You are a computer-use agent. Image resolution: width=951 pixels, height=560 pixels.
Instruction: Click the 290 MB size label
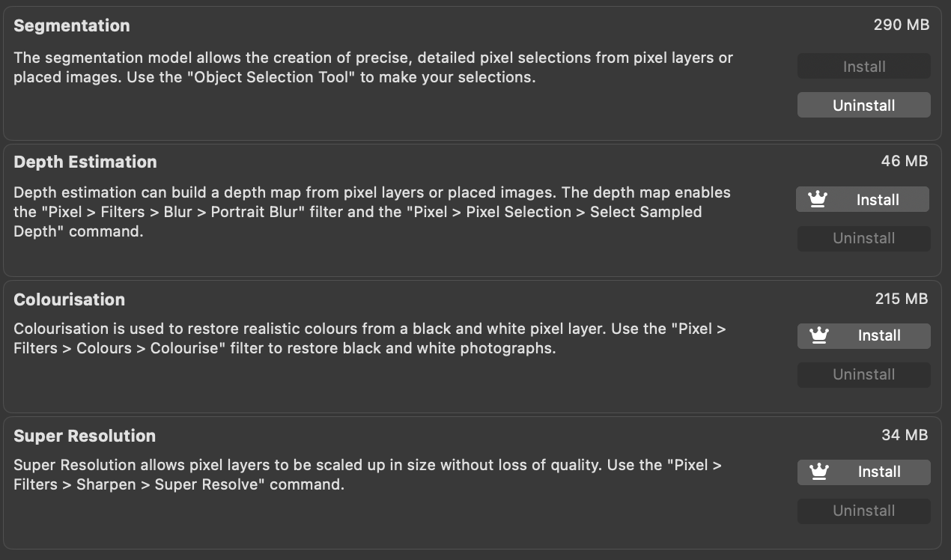901,25
